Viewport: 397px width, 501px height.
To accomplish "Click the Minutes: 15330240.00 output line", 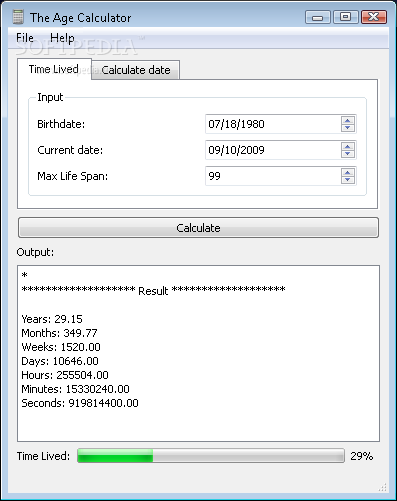I will click(x=75, y=389).
